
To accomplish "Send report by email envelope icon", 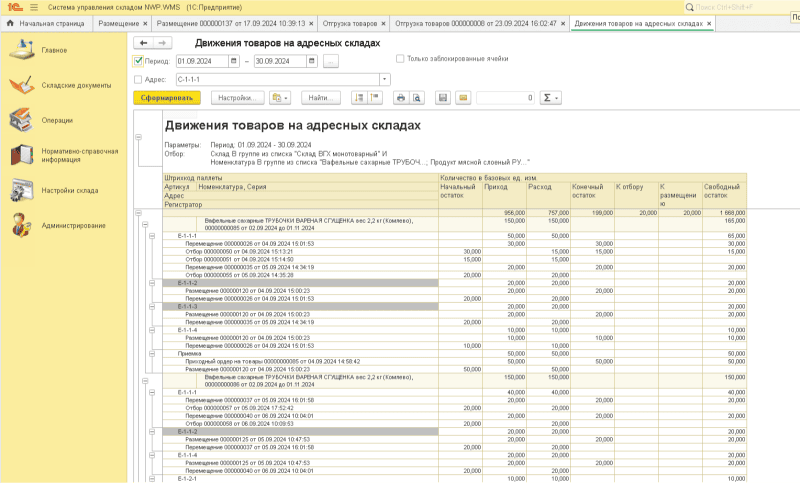I will click(x=463, y=98).
